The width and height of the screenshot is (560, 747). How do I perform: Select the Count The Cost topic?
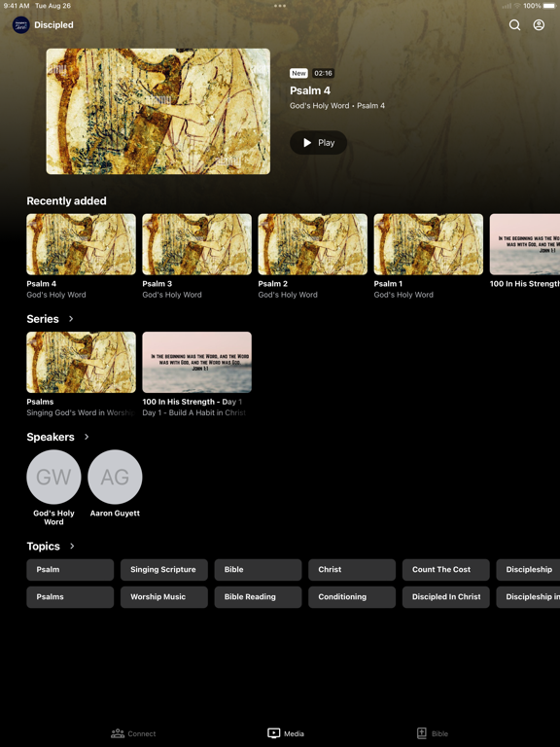point(445,570)
